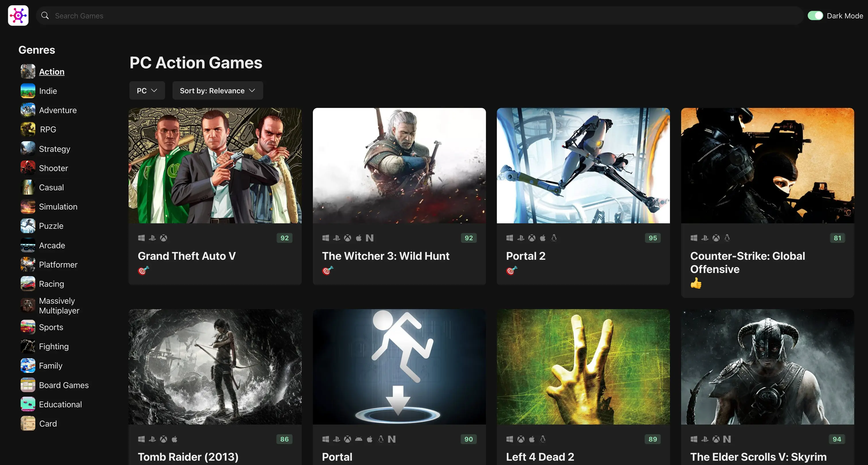The height and width of the screenshot is (465, 868).
Task: Open the PC platform dropdown
Action: point(147,90)
